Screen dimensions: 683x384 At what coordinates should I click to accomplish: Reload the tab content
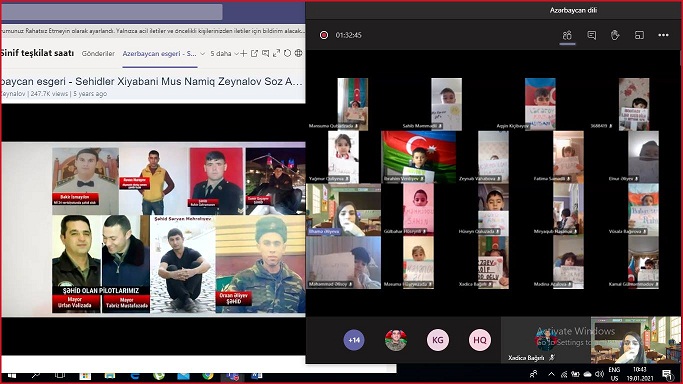coord(287,54)
